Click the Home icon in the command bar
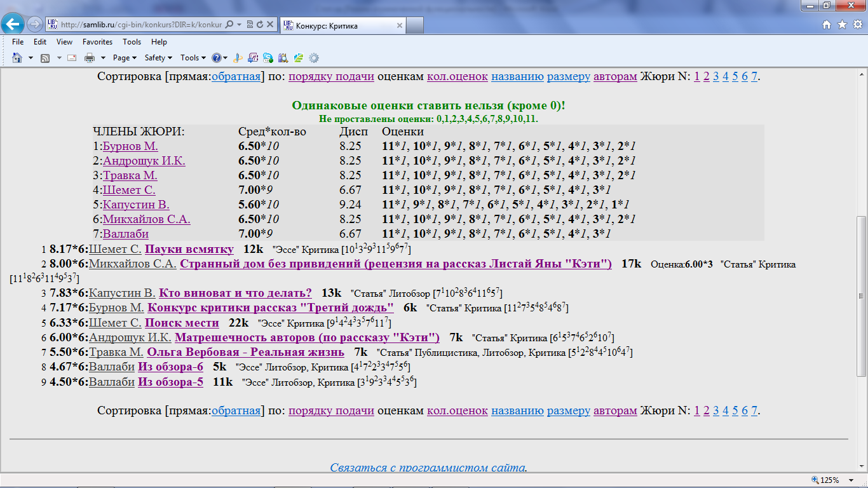868x488 pixels. (x=17, y=58)
